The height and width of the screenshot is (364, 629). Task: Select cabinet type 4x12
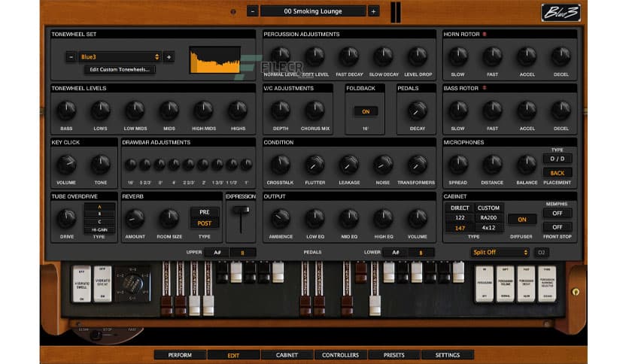pyautogui.click(x=488, y=228)
